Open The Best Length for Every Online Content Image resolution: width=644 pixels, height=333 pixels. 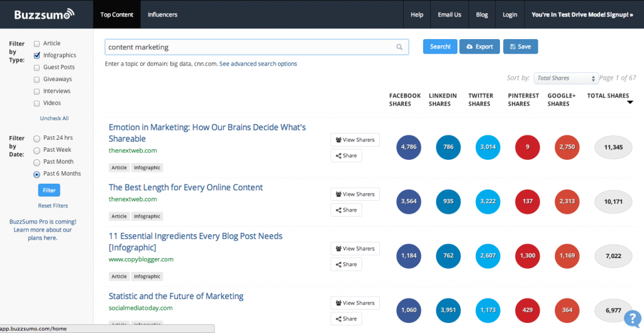click(186, 188)
